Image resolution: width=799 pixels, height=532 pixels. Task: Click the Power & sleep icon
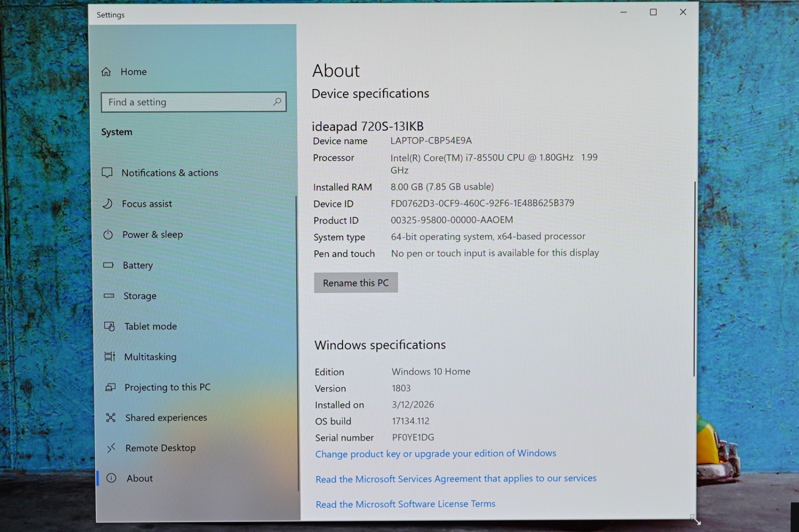(108, 235)
